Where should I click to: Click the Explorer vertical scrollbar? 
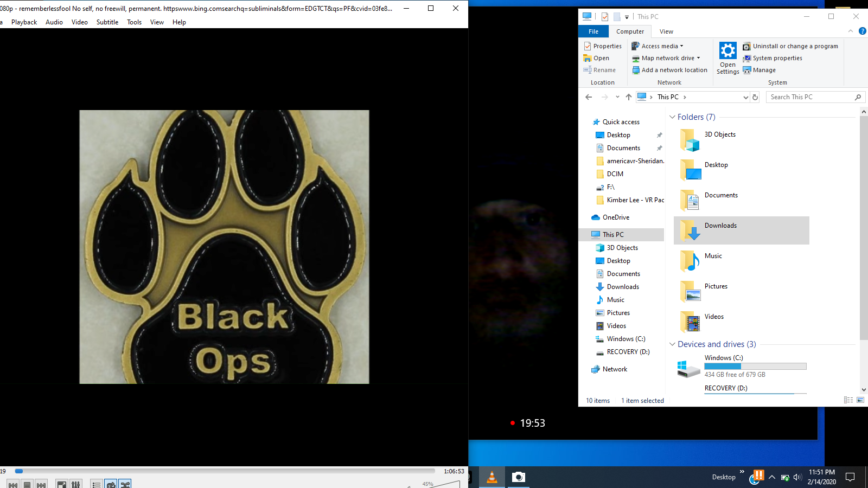tap(864, 228)
